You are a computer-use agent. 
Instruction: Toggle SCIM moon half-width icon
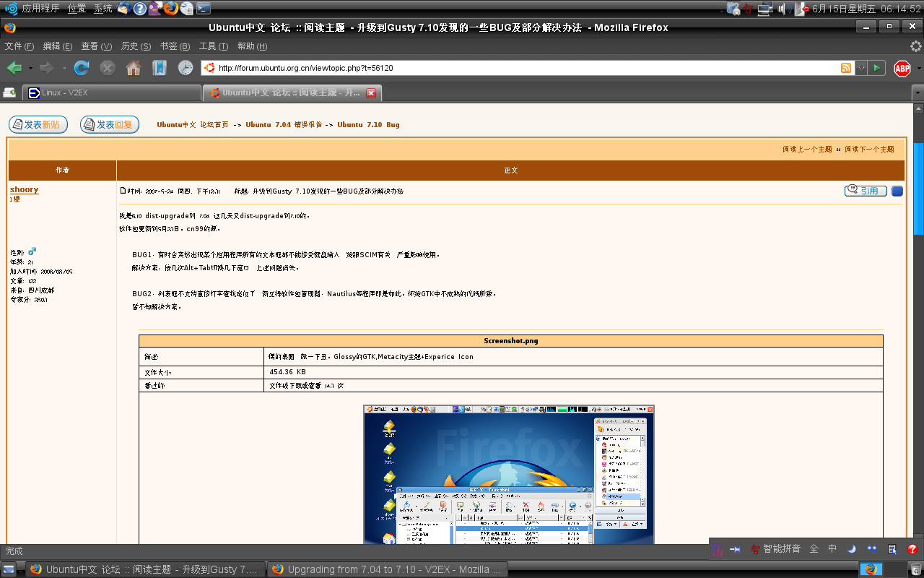tap(852, 549)
